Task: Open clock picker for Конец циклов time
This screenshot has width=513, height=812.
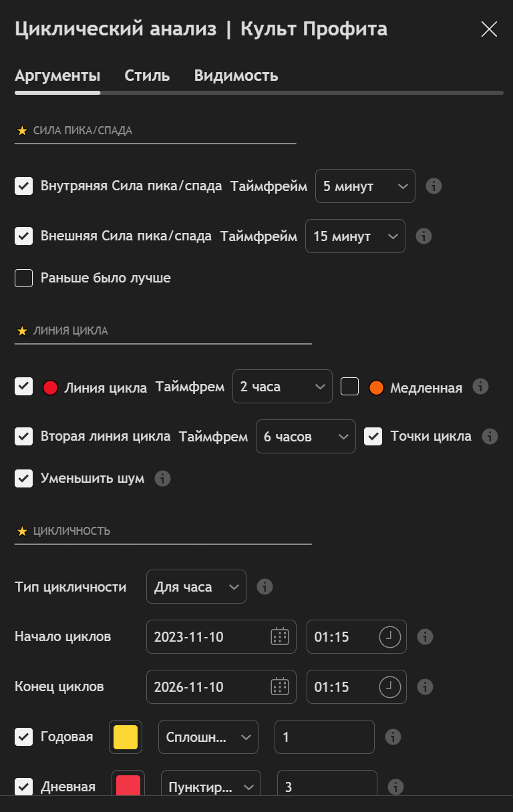Action: [x=390, y=686]
